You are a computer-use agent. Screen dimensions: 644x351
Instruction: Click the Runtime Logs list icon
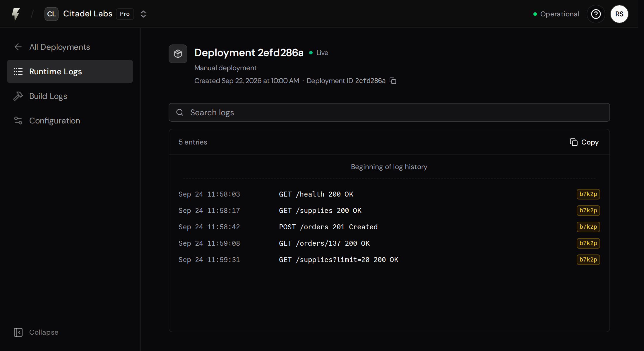click(18, 71)
